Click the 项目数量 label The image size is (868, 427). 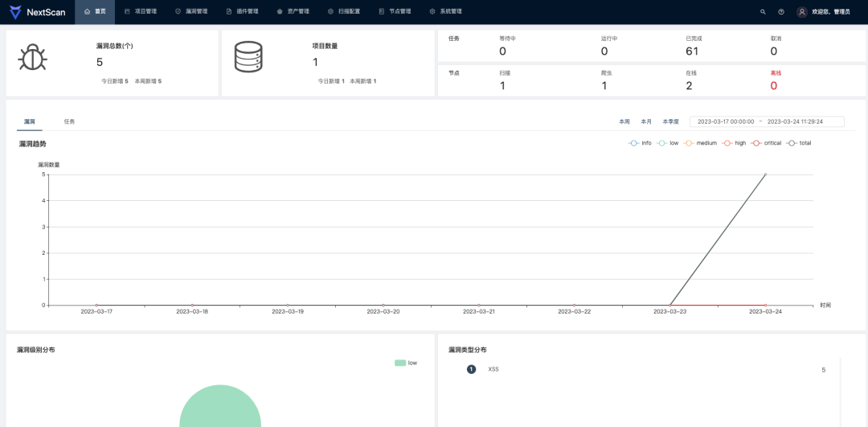pos(325,46)
